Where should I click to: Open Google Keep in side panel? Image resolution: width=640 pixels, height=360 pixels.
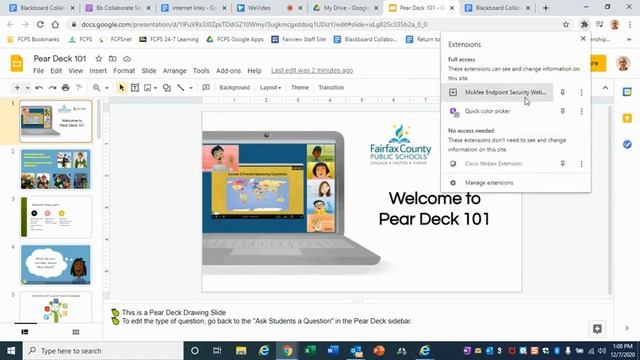627,118
